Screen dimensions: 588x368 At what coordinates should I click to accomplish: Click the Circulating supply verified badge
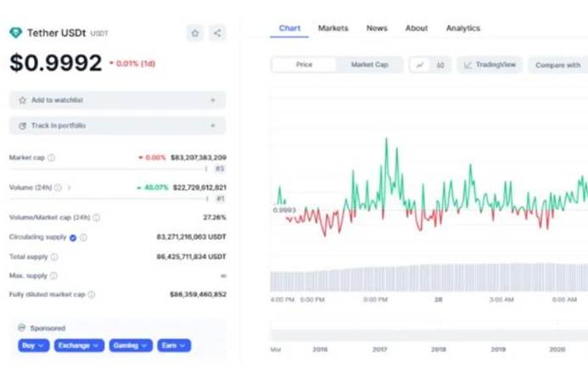[73, 237]
